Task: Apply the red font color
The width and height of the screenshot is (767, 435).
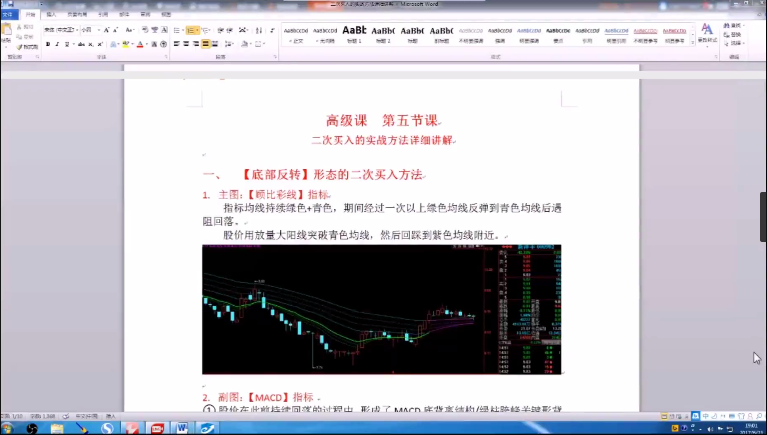Action: tap(140, 44)
